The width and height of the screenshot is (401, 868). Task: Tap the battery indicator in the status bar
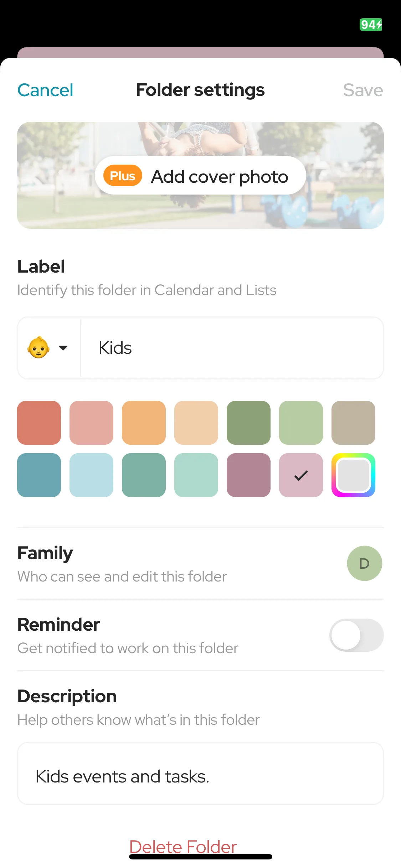(371, 25)
